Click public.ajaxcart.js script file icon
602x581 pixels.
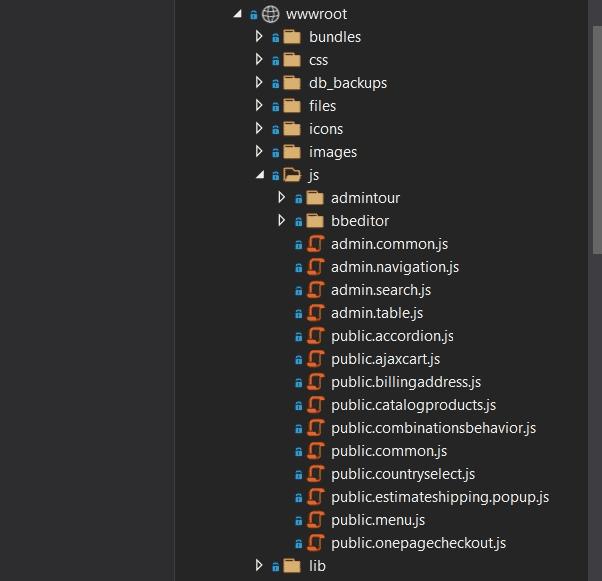(x=316, y=359)
